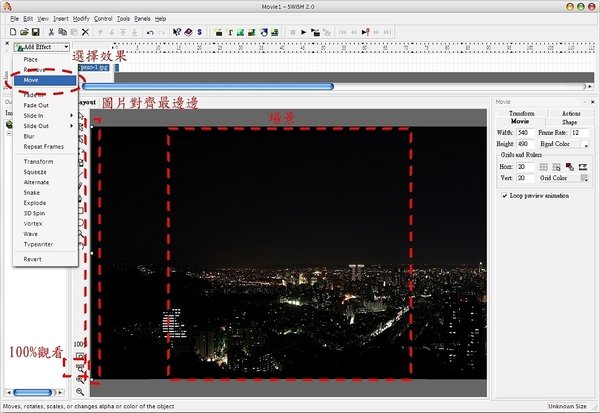Choose the Alternate effect
Image resolution: width=600 pixels, height=413 pixels.
[x=45, y=182]
